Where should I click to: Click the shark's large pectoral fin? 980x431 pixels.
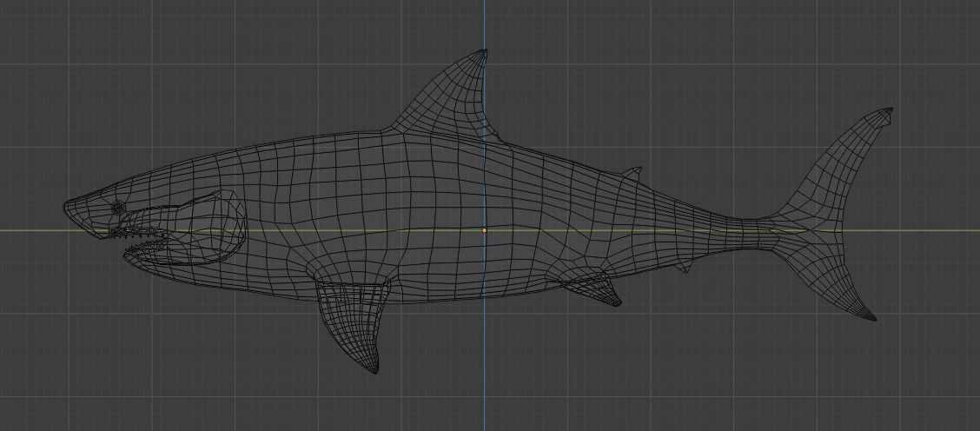pyautogui.click(x=352, y=326)
